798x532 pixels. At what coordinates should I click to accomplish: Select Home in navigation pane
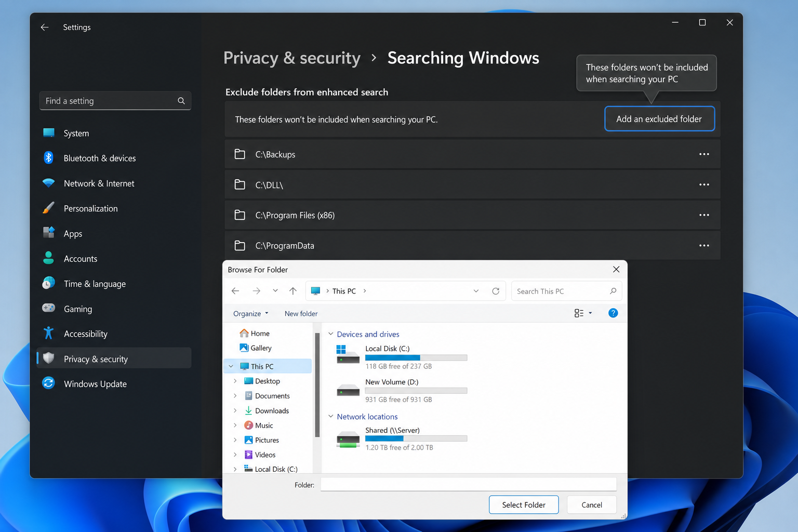pyautogui.click(x=255, y=334)
